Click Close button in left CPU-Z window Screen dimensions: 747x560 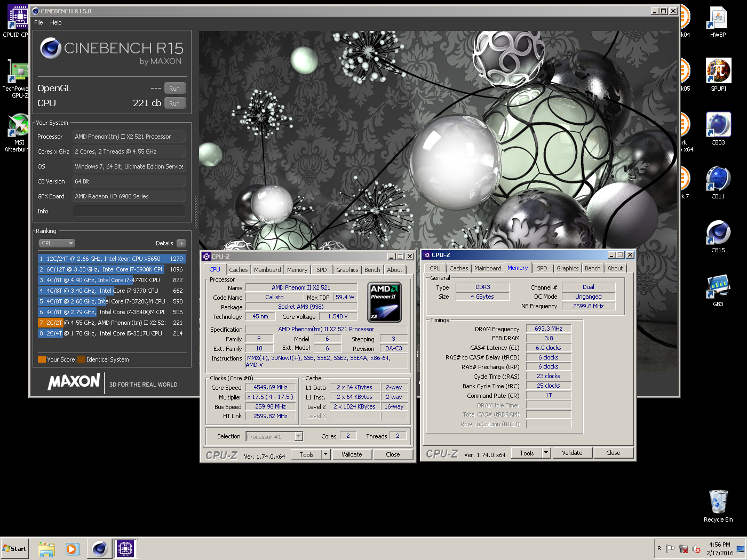pos(393,454)
